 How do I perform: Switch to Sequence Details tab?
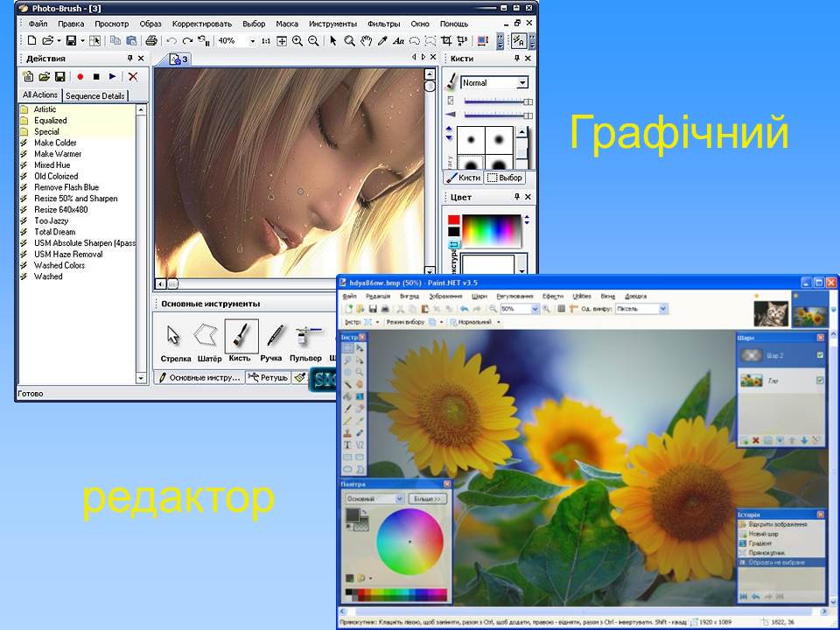pos(94,95)
